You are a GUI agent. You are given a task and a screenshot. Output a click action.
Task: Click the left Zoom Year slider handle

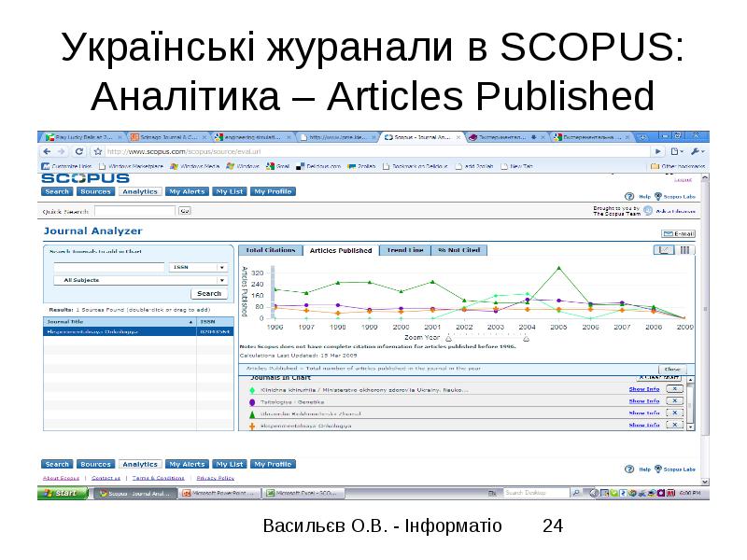pyautogui.click(x=448, y=338)
